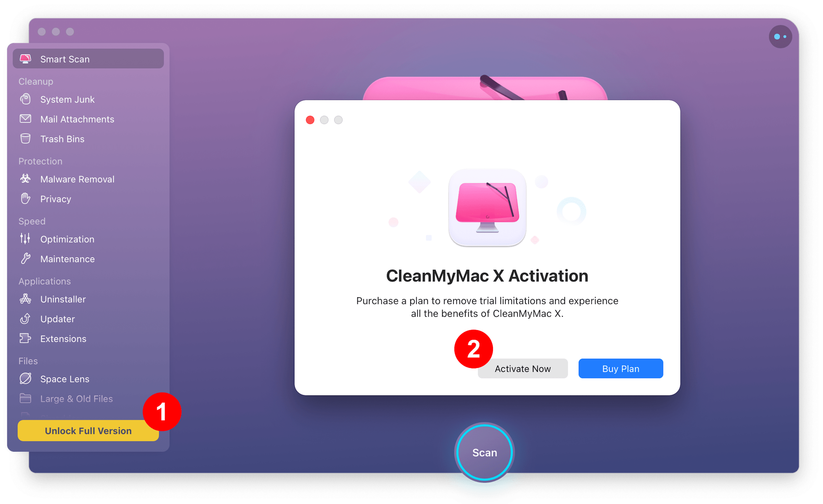The height and width of the screenshot is (504, 823).
Task: Open Extensions from Applications section
Action: (63, 338)
